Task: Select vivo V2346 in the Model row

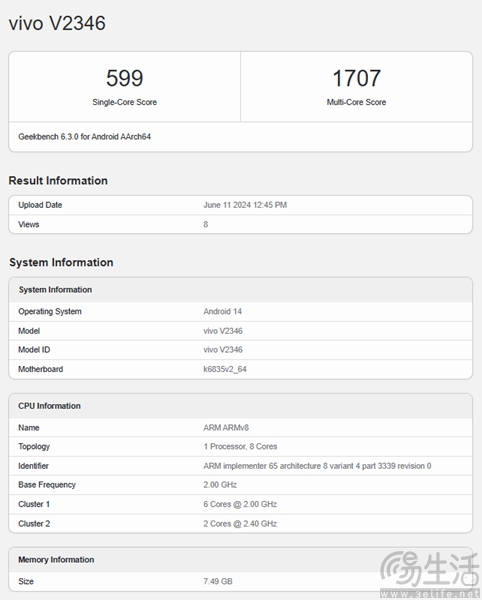Action: [223, 331]
